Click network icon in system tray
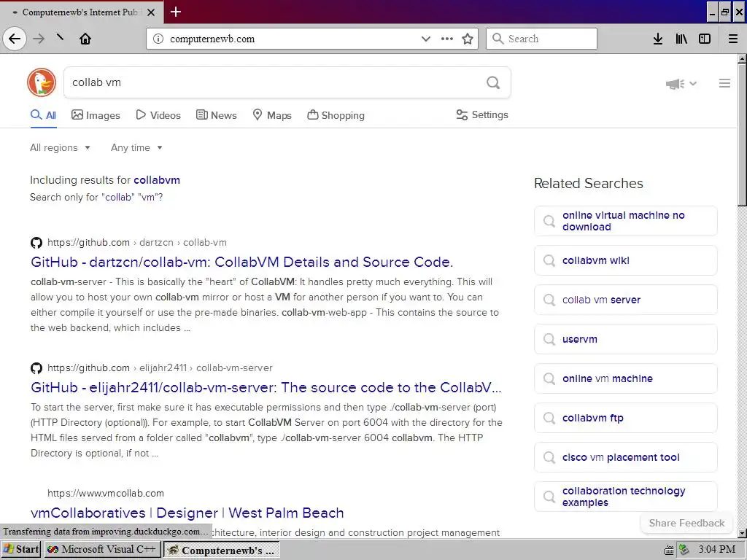The height and width of the screenshot is (560, 747). tap(684, 550)
